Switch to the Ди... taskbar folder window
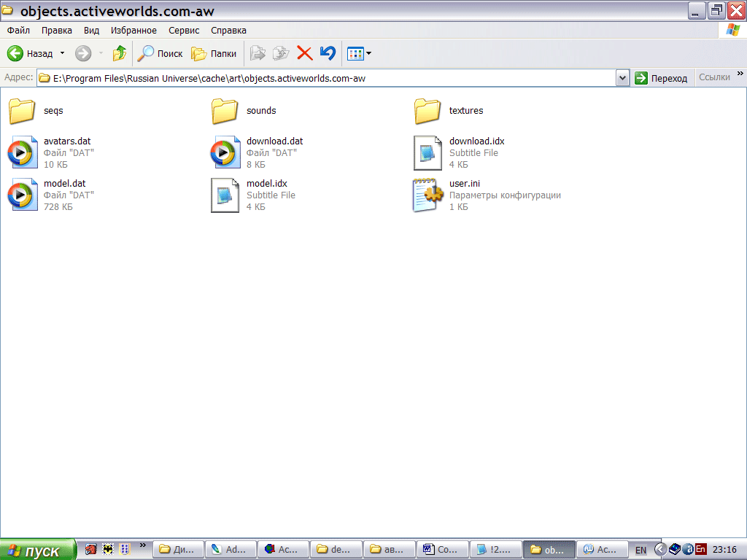 (178, 550)
